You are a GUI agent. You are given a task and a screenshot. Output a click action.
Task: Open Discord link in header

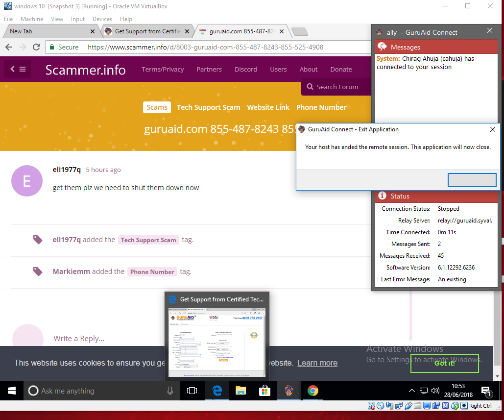(x=245, y=69)
